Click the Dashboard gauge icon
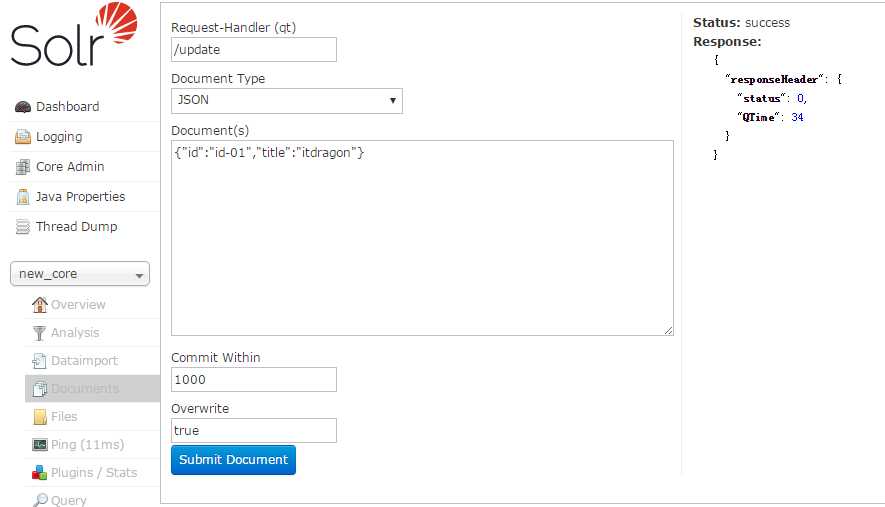 pyautogui.click(x=23, y=107)
